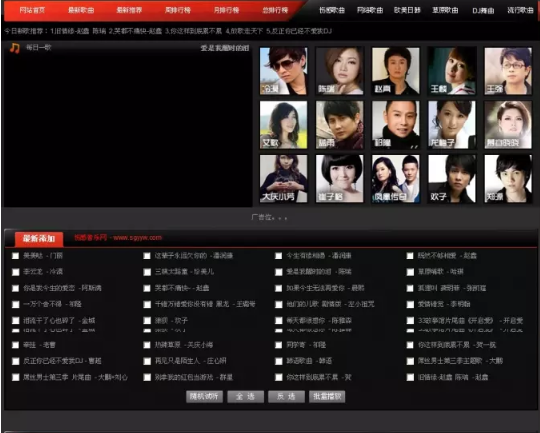The width and height of the screenshot is (540, 433).
Task: Open the www.sgyyw.com site link
Action: click(x=137, y=237)
